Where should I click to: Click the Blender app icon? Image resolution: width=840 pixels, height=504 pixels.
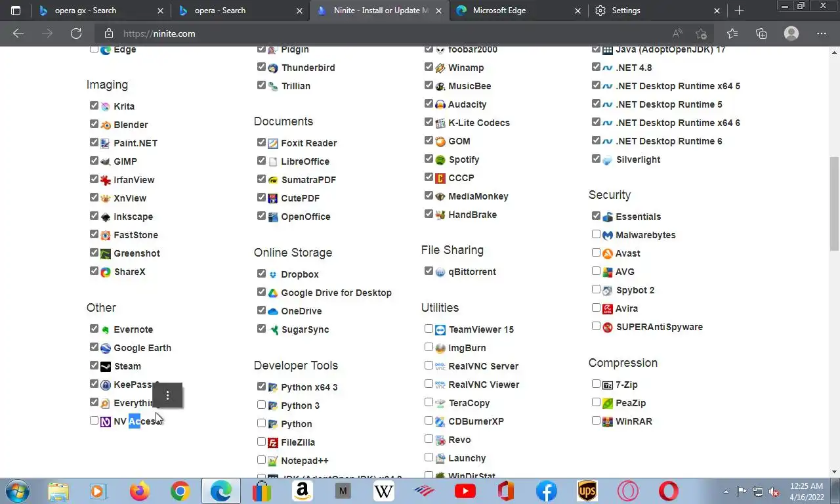105,125
